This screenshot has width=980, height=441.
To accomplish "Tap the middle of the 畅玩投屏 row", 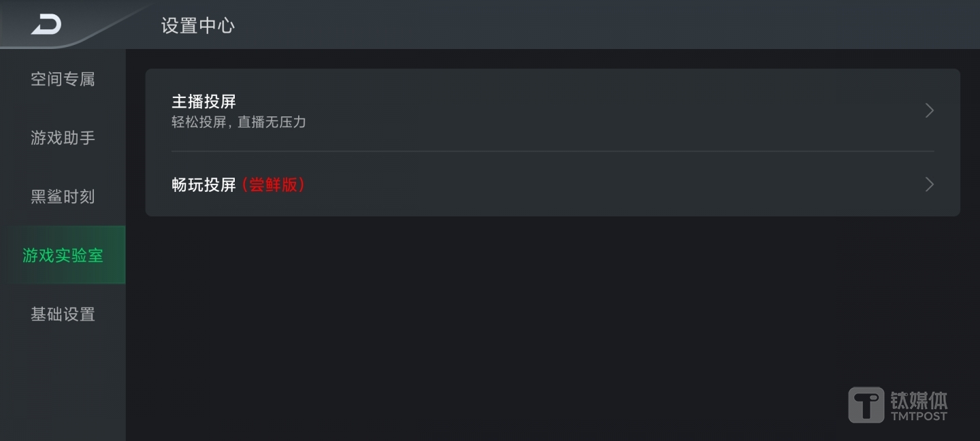I will (553, 184).
